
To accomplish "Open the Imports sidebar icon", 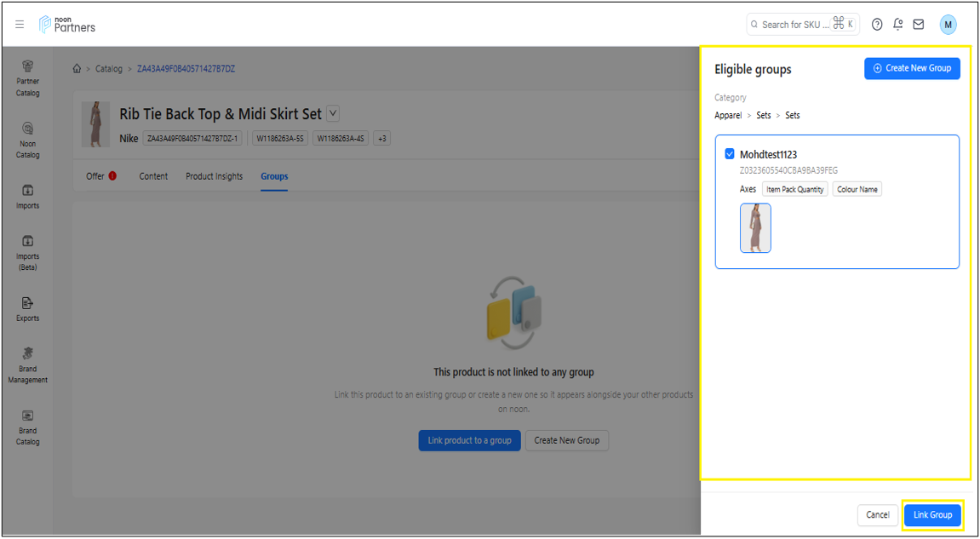I will tap(28, 196).
